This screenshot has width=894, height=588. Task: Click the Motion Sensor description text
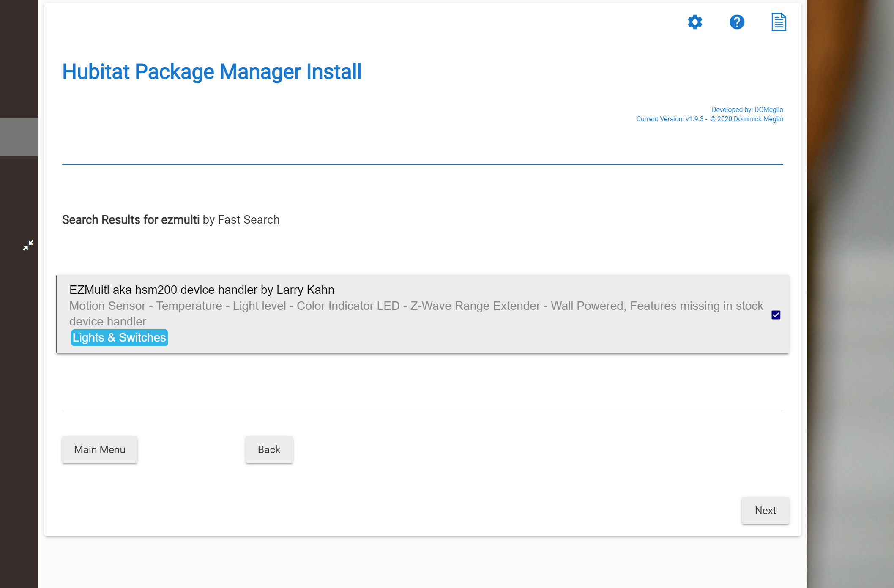coord(416,314)
